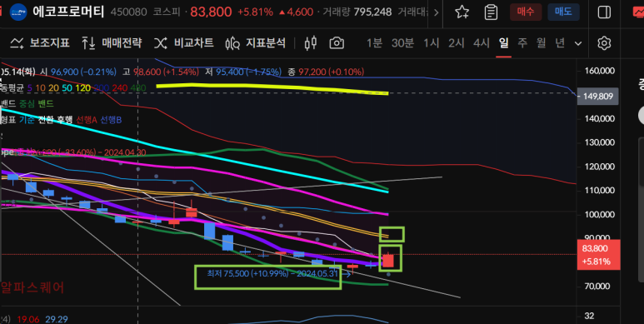Add stock to favorites with star icon

[462, 12]
